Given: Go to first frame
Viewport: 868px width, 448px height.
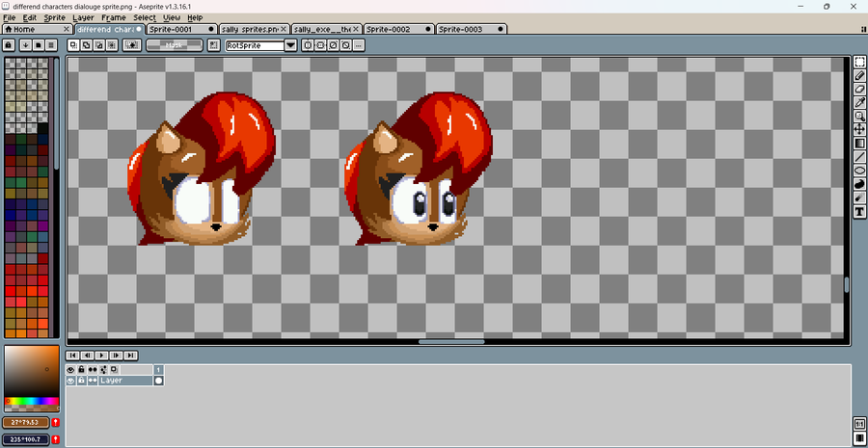Looking at the screenshot, I should 72,356.
